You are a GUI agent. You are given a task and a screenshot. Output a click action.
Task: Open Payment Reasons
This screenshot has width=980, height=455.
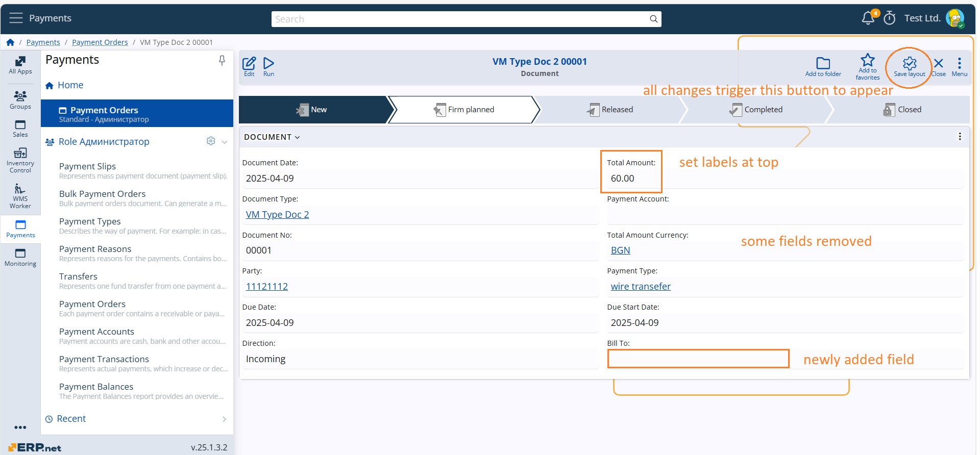[x=143, y=254]
